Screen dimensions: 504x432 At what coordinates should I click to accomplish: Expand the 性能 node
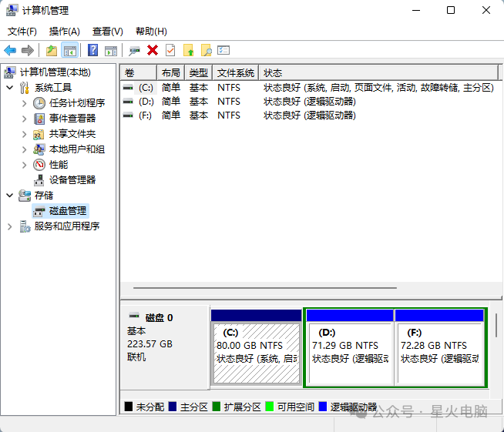(25, 165)
